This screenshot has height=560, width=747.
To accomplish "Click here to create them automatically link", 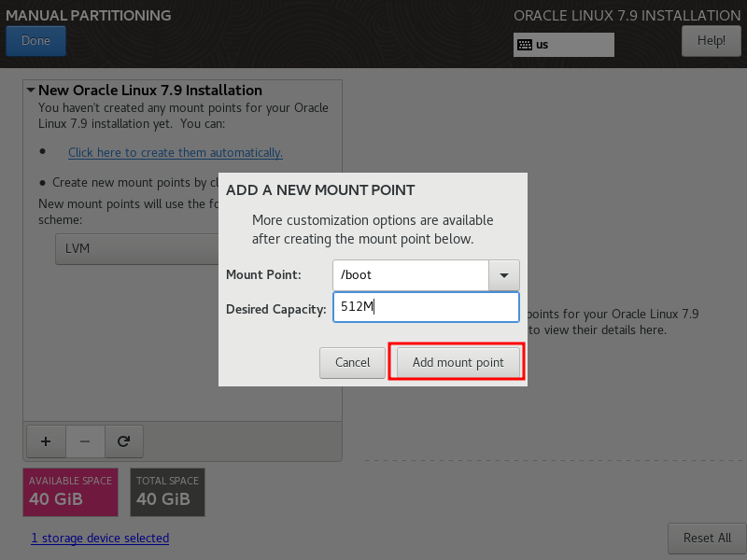I will pyautogui.click(x=176, y=152).
